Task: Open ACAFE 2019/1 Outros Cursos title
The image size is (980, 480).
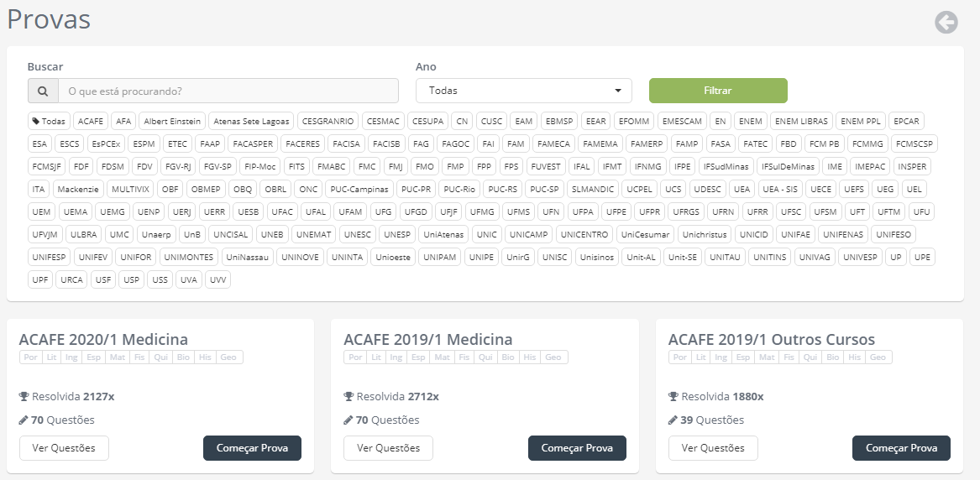Action: 771,340
